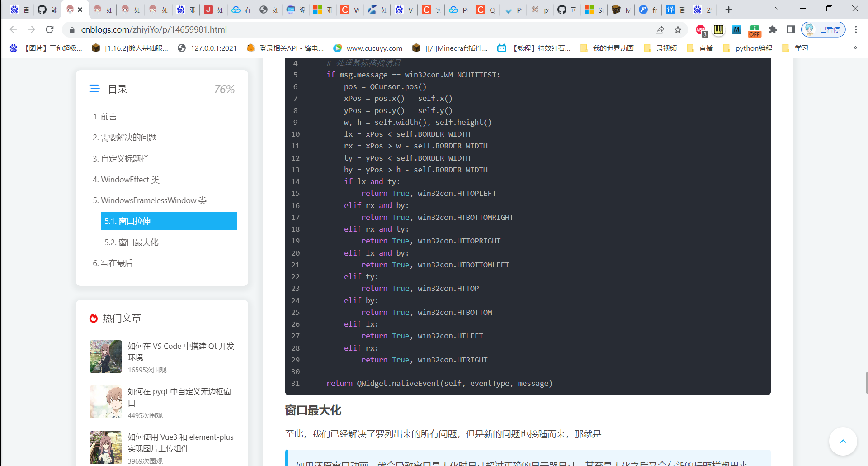The image size is (868, 466).
Task: Open the share icon in the address bar
Action: (660, 30)
